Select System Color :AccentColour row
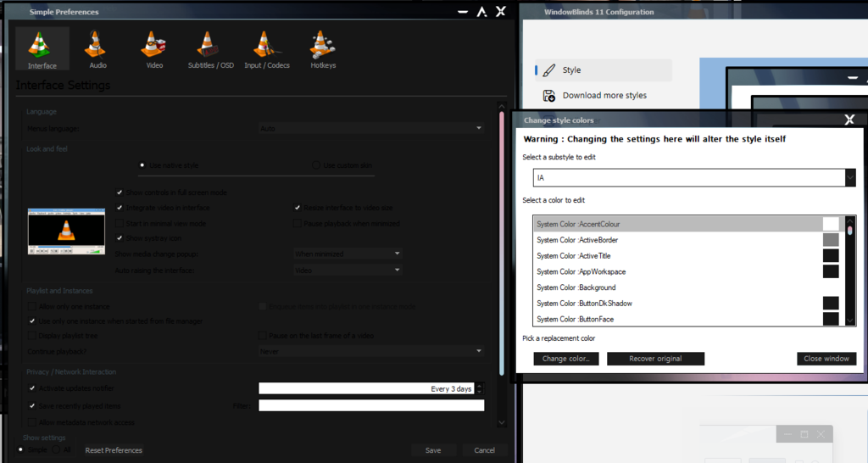 688,224
